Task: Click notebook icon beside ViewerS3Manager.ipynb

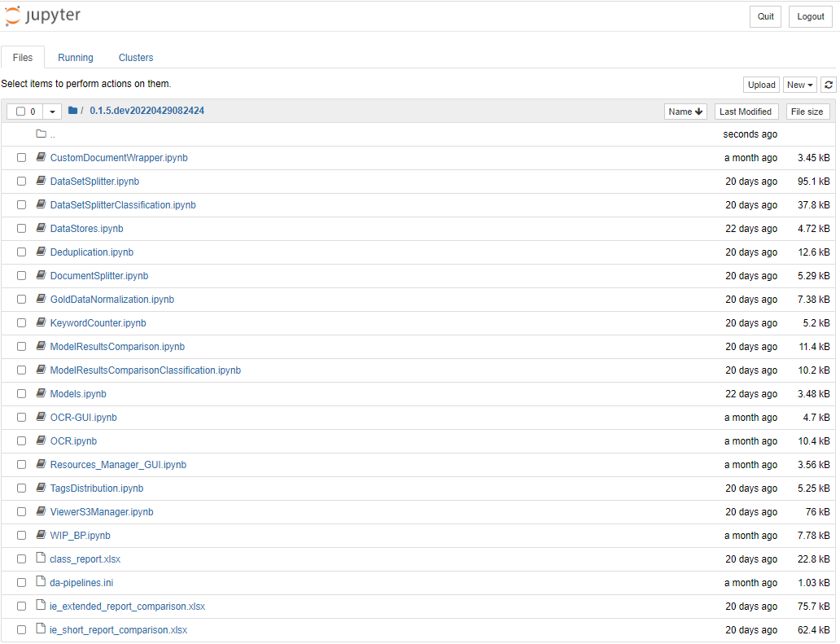Action: coord(41,510)
